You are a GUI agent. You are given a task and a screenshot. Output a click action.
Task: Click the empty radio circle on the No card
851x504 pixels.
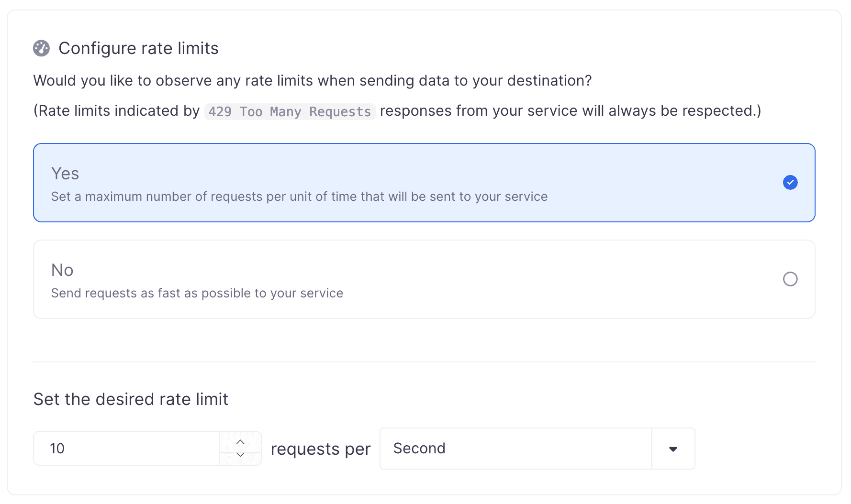[790, 279]
